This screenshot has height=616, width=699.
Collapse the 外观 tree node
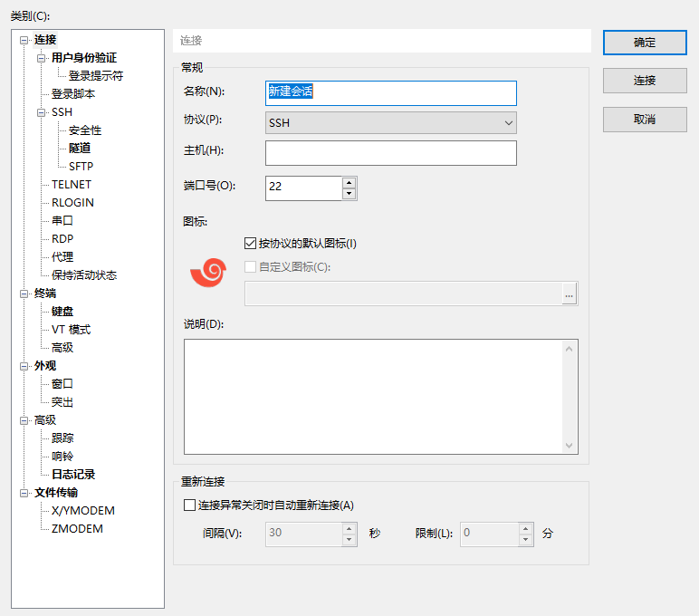pyautogui.click(x=24, y=366)
